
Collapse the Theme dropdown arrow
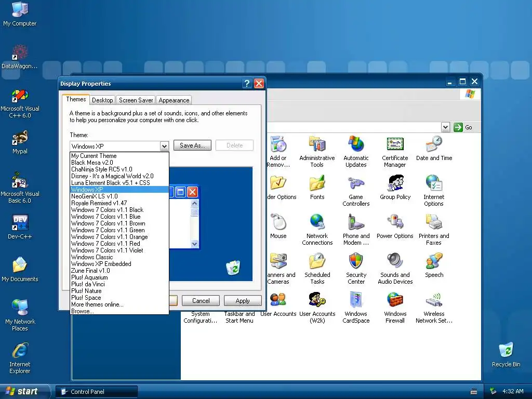164,146
